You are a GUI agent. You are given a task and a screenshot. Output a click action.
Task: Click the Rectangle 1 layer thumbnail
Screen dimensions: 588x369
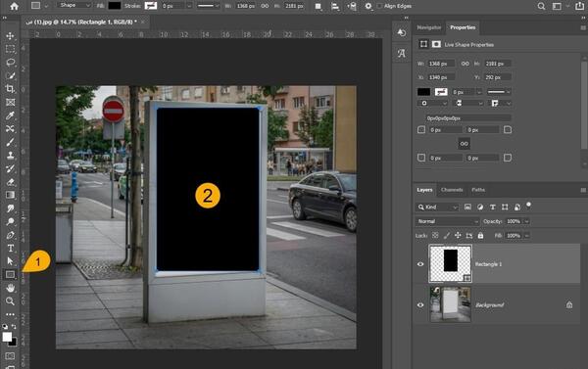451,263
